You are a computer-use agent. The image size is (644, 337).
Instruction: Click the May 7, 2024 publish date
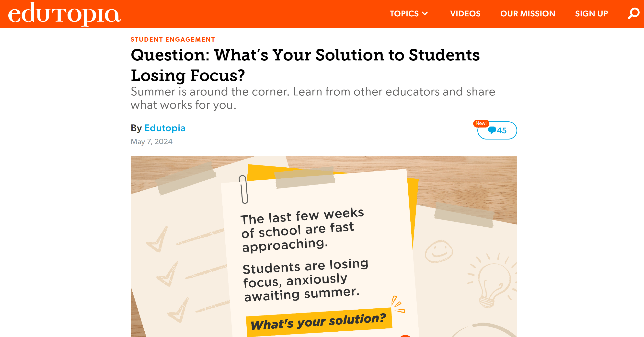click(151, 142)
